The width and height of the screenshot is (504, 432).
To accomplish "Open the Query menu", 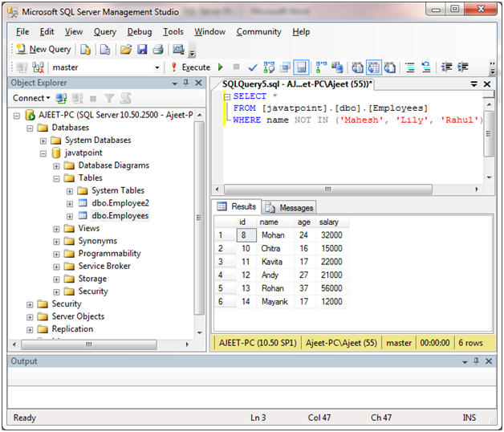I will click(x=105, y=32).
